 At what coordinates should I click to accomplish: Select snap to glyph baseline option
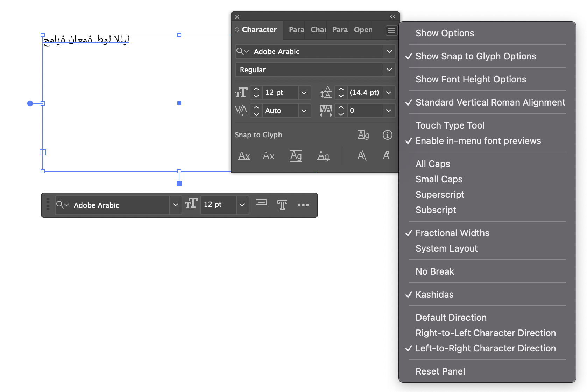(244, 156)
